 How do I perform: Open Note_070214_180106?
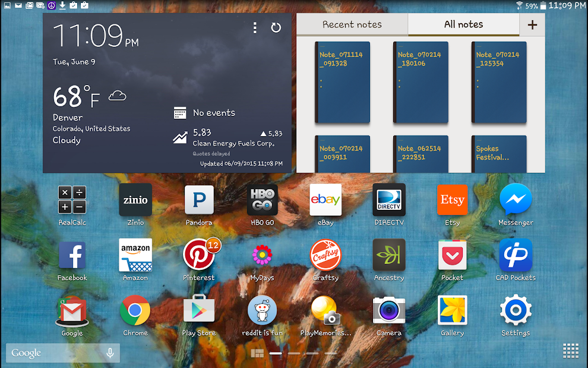[421, 82]
